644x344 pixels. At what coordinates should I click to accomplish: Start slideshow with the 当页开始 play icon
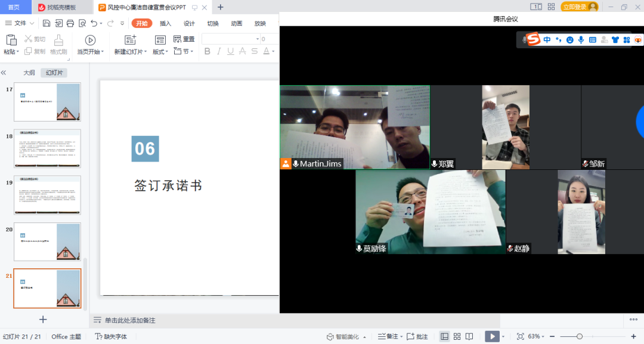click(90, 40)
